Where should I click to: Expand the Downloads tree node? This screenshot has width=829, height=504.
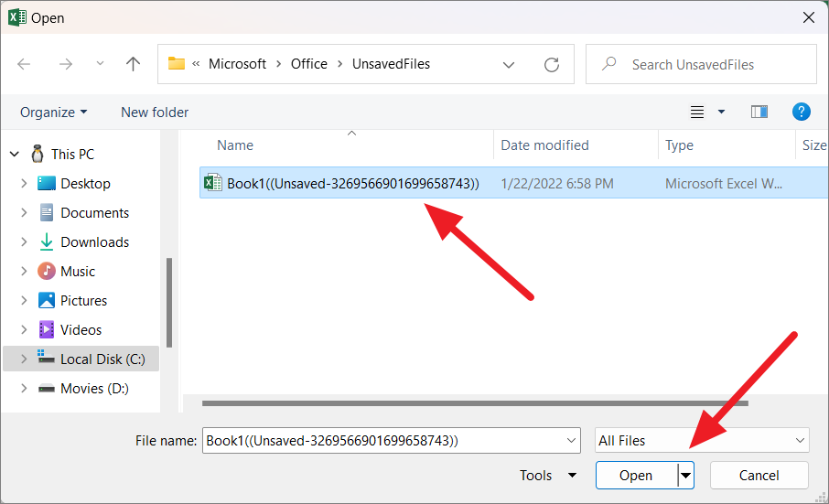(x=24, y=242)
